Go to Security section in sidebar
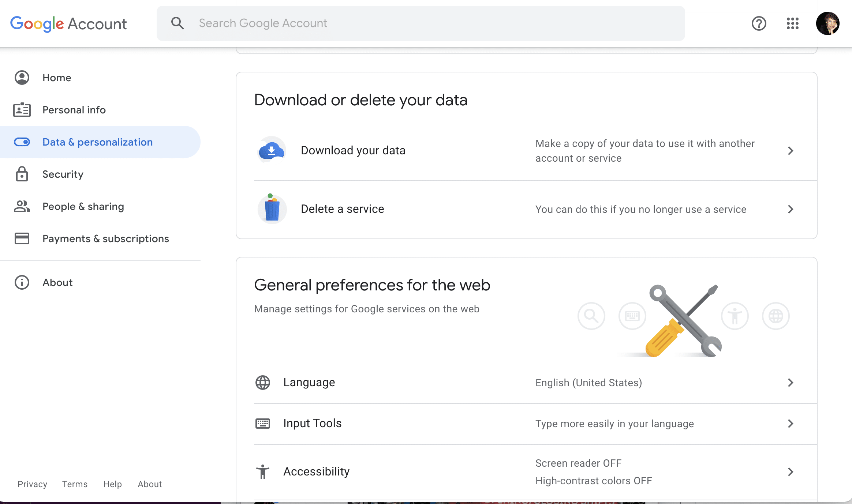The height and width of the screenshot is (504, 852). pos(63,174)
